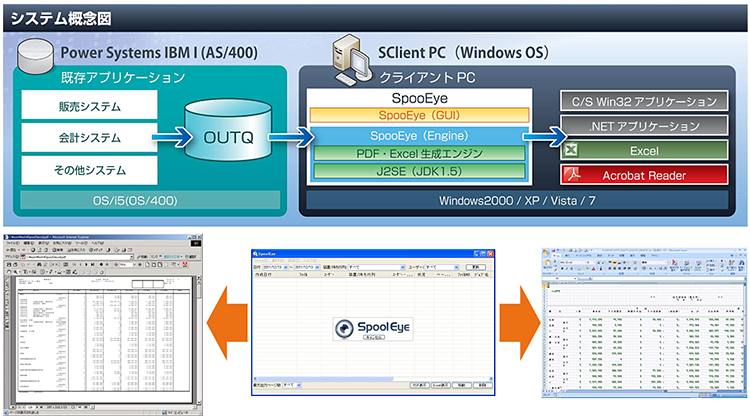The image size is (750, 420).
Task: Click the client PC computer icon
Action: pos(353,60)
